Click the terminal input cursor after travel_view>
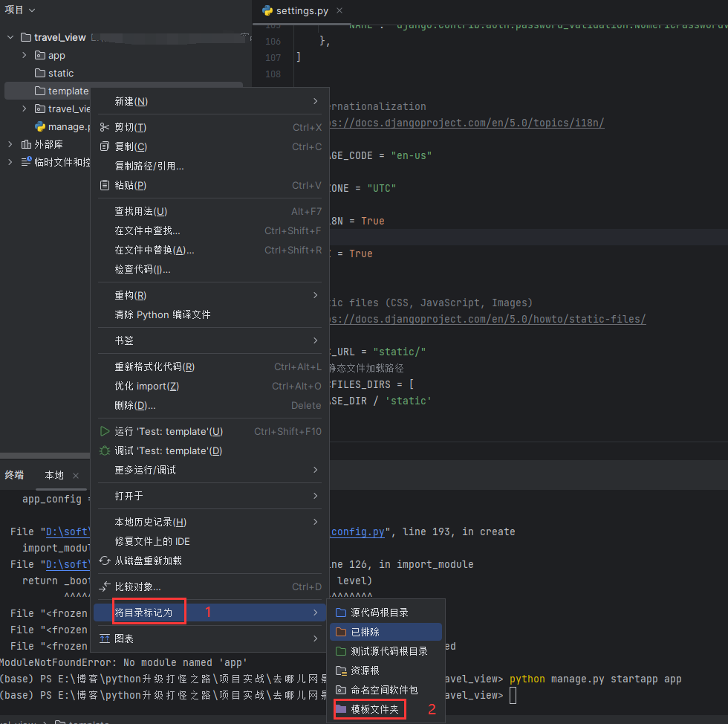This screenshot has height=724, width=728. 513,695
